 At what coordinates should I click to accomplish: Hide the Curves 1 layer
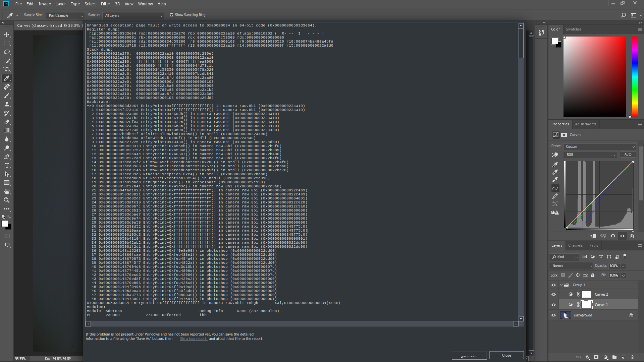tap(553, 305)
